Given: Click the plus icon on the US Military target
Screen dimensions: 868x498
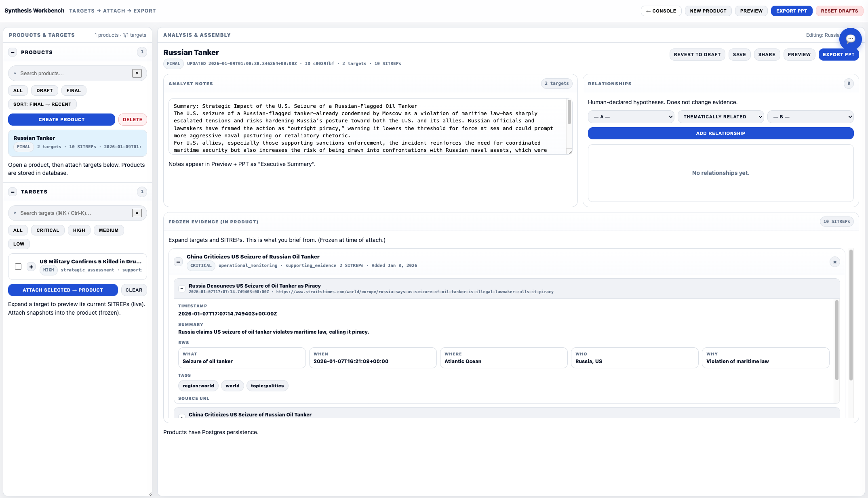Looking at the screenshot, I should tap(31, 267).
